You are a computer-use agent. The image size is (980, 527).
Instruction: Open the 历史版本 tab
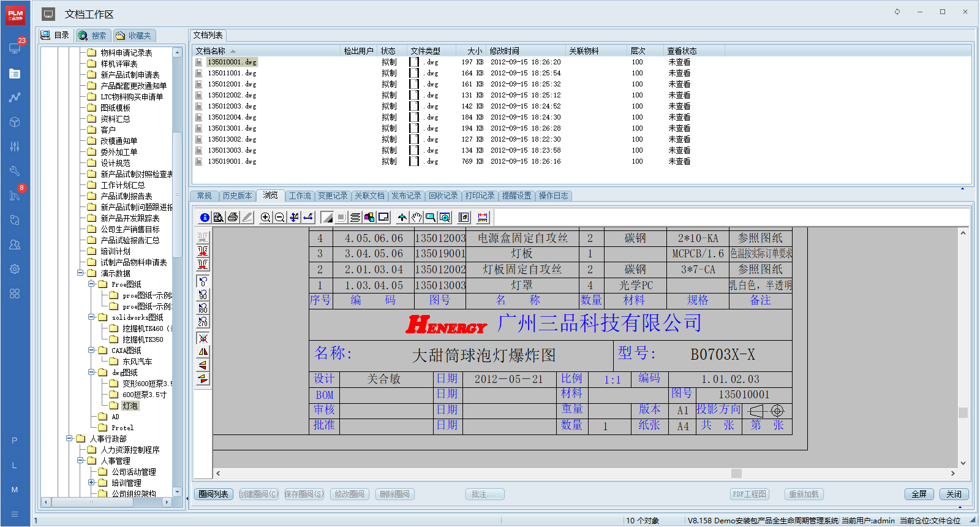pos(237,195)
